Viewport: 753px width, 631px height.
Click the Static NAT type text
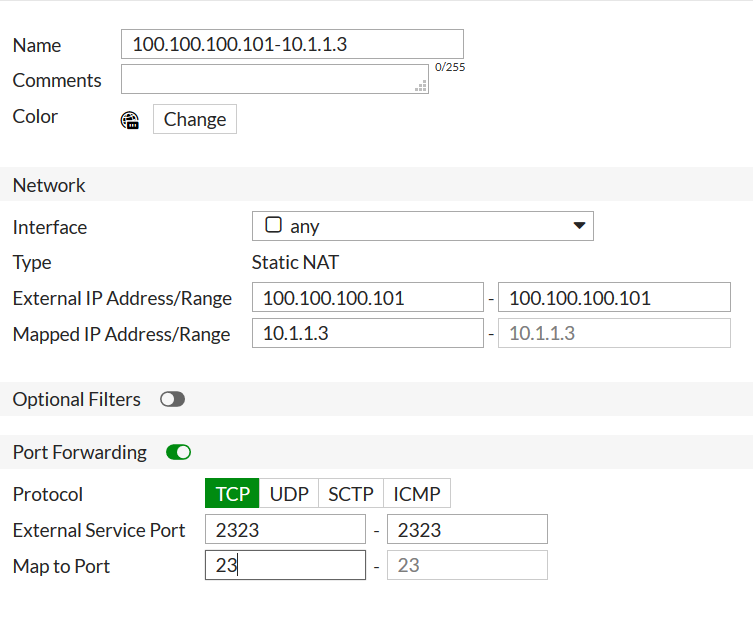(x=295, y=262)
